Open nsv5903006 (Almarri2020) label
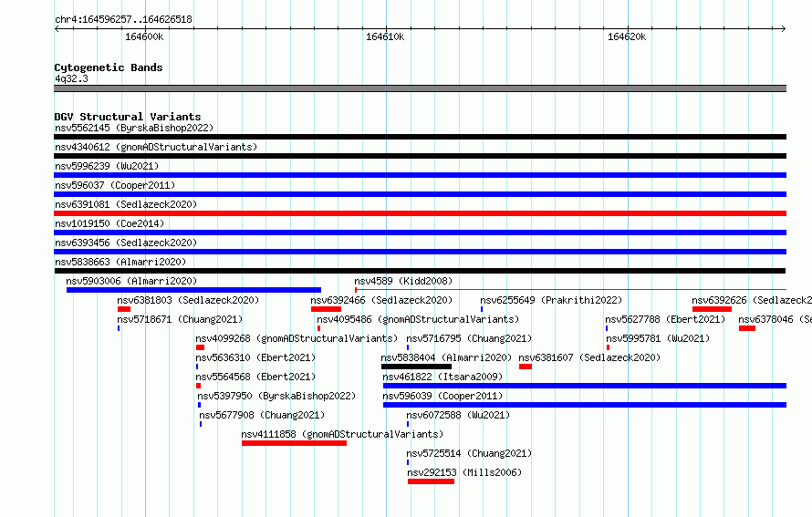Image resolution: width=812 pixels, height=517 pixels. 131,281
